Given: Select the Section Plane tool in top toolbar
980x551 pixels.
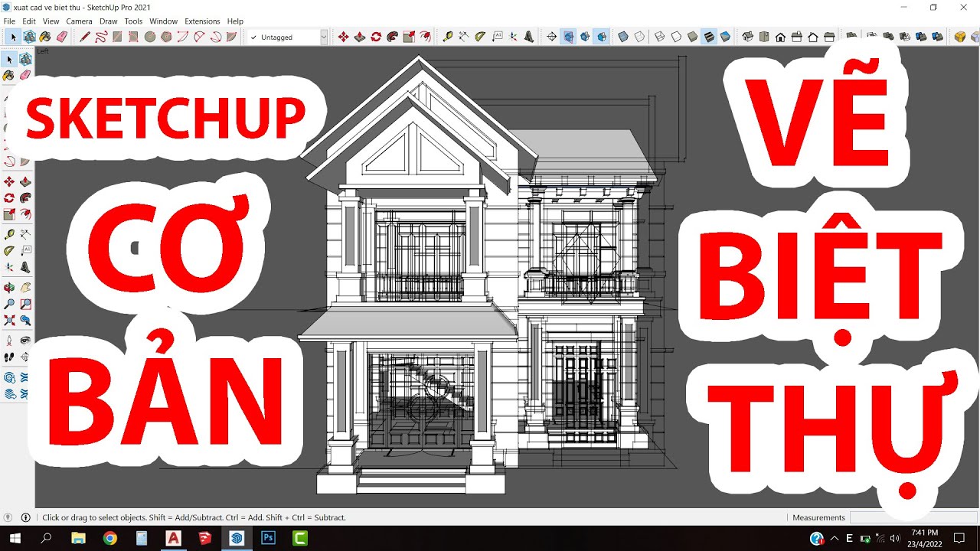Looking at the screenshot, I should coord(551,37).
